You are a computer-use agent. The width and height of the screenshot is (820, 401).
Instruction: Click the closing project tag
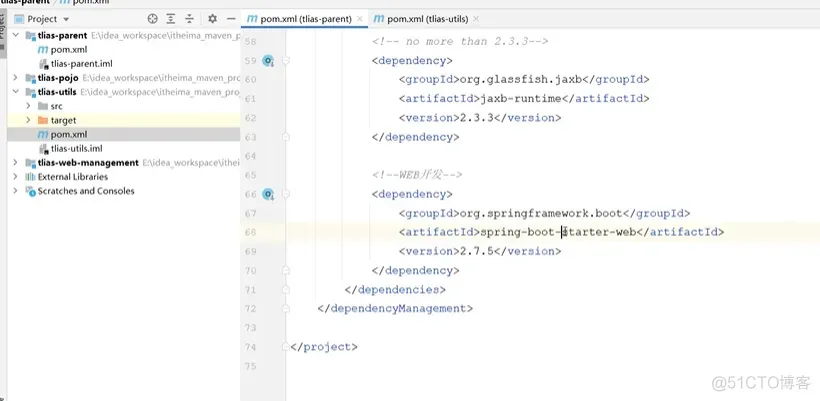pos(324,346)
